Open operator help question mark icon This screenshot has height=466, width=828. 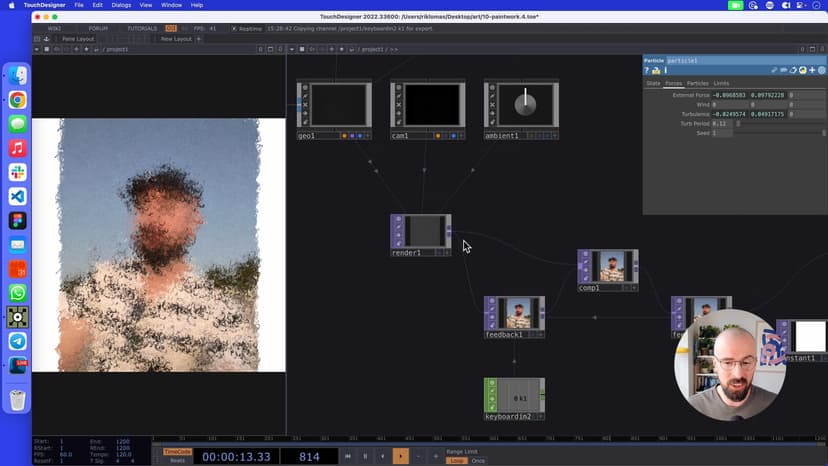point(647,71)
